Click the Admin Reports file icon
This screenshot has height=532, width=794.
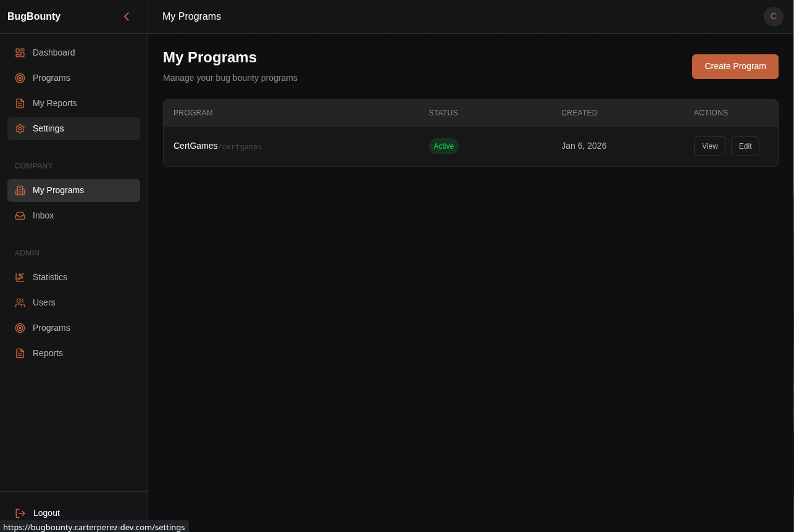coord(20,354)
